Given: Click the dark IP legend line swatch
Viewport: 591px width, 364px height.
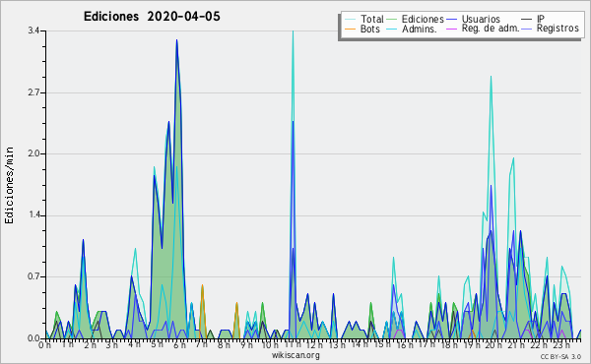Looking at the screenshot, I should click(x=527, y=20).
